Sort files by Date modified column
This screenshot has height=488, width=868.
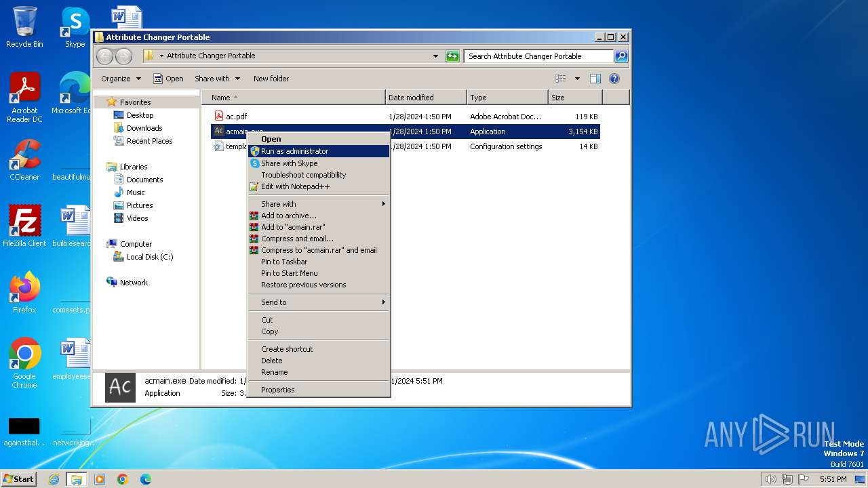point(426,98)
